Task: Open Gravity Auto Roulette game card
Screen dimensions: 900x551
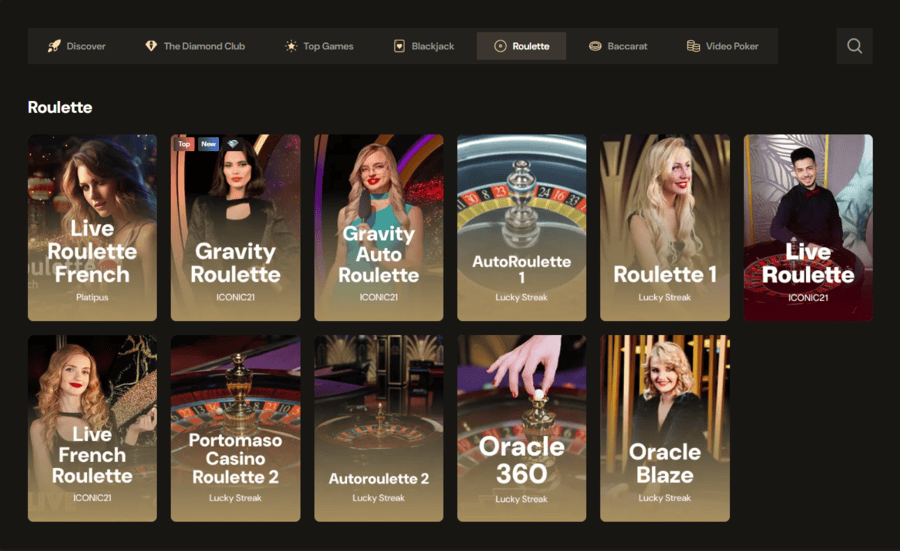Action: pyautogui.click(x=379, y=227)
